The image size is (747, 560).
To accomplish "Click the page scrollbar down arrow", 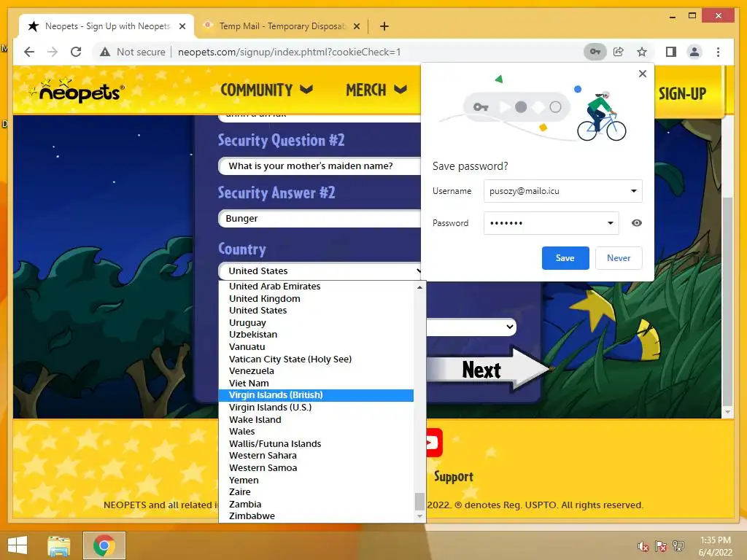I will tap(727, 412).
